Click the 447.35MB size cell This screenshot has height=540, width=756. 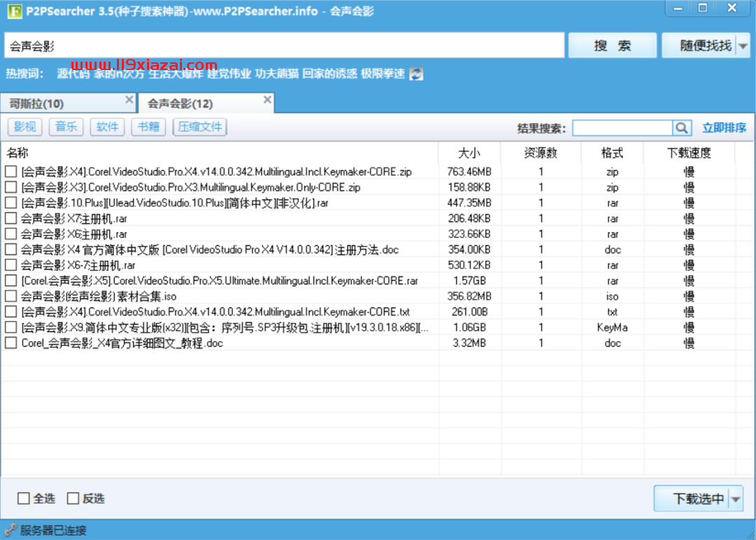point(469,202)
